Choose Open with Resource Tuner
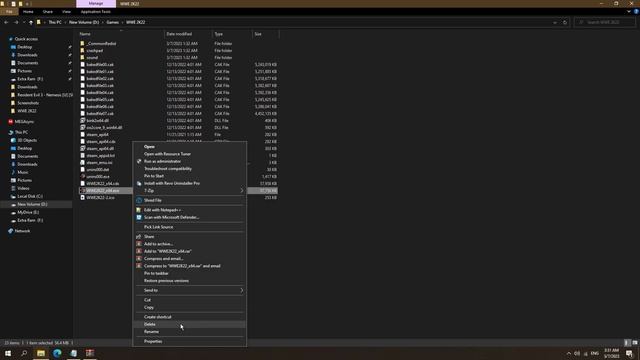Viewport: 640px width, 360px height. (x=189, y=154)
